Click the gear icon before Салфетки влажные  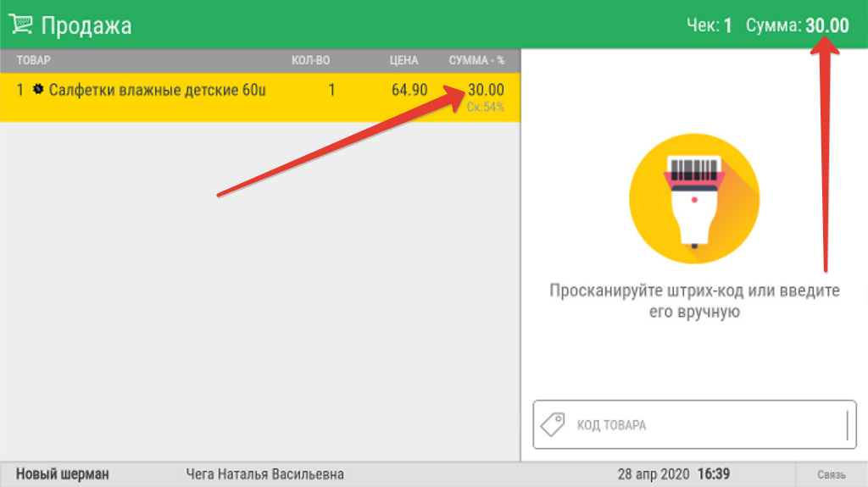pyautogui.click(x=38, y=89)
